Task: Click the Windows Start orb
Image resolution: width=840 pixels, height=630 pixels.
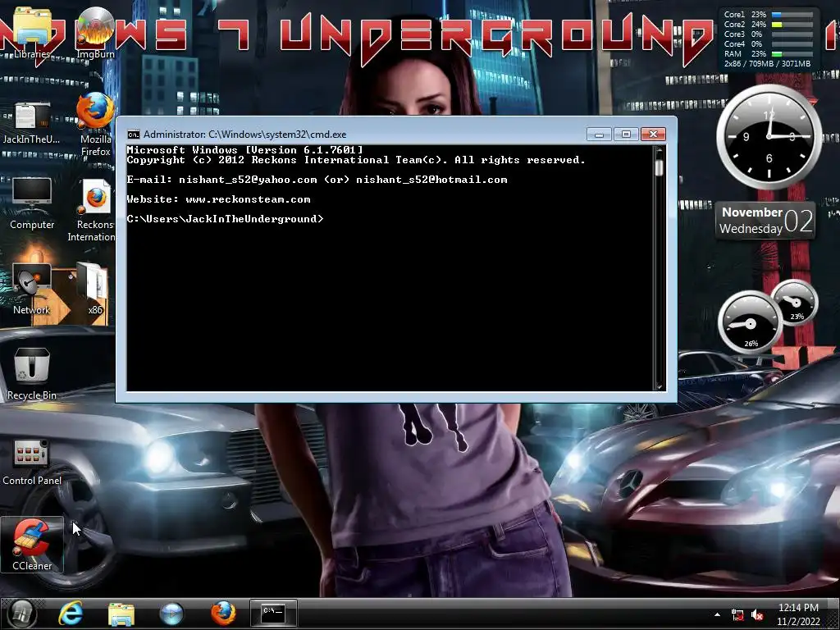Action: [x=21, y=614]
